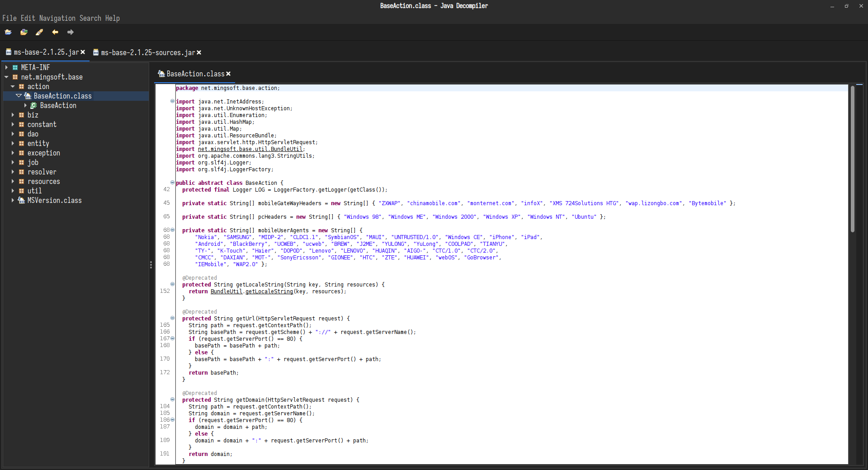Fold the import block in the editor
The height and width of the screenshot is (470, 868).
coord(172,101)
